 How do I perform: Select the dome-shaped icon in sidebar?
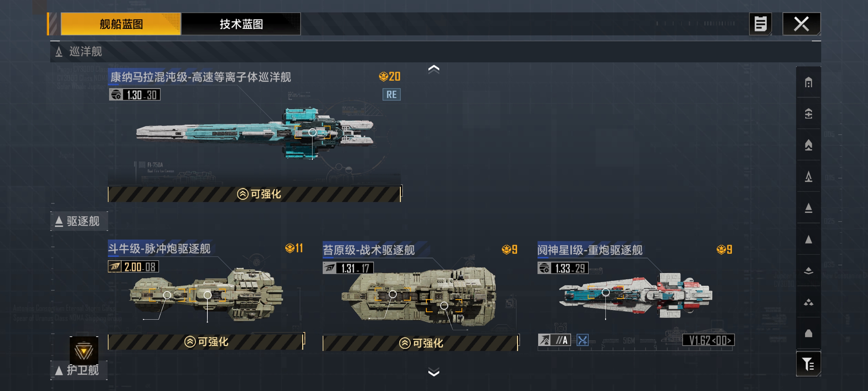pyautogui.click(x=808, y=333)
